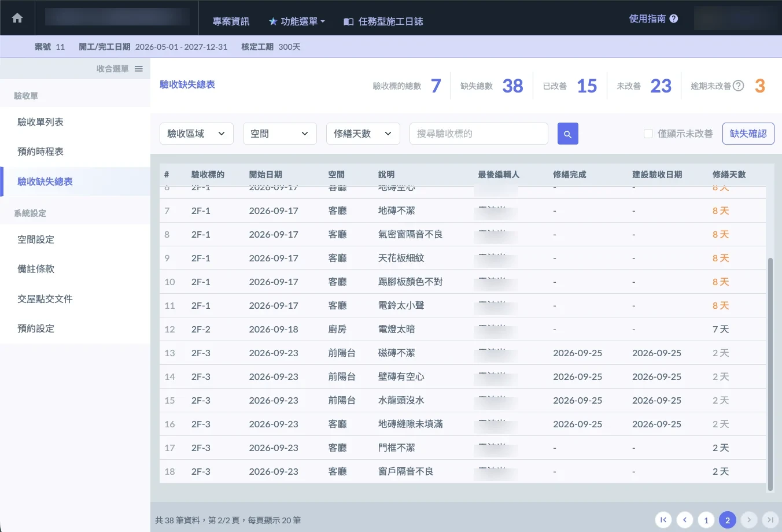This screenshot has width=782, height=532.
Task: Click 缺失總數 count 38
Action: (512, 86)
